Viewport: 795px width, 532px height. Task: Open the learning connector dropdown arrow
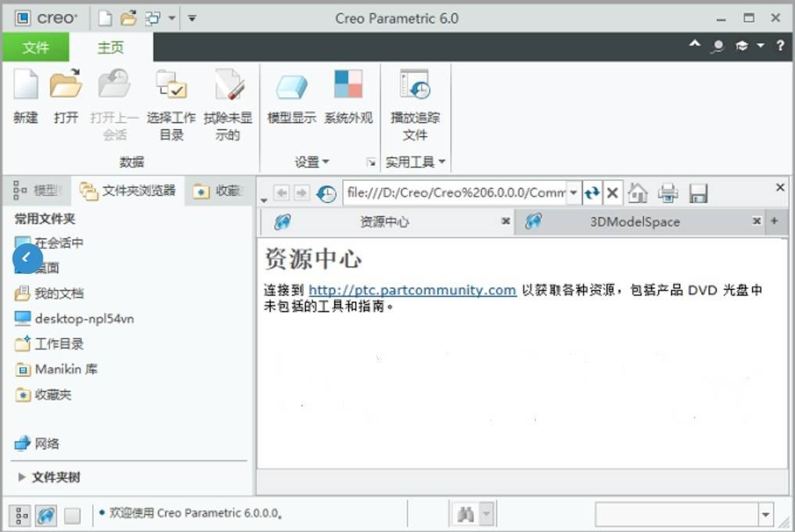point(761,45)
